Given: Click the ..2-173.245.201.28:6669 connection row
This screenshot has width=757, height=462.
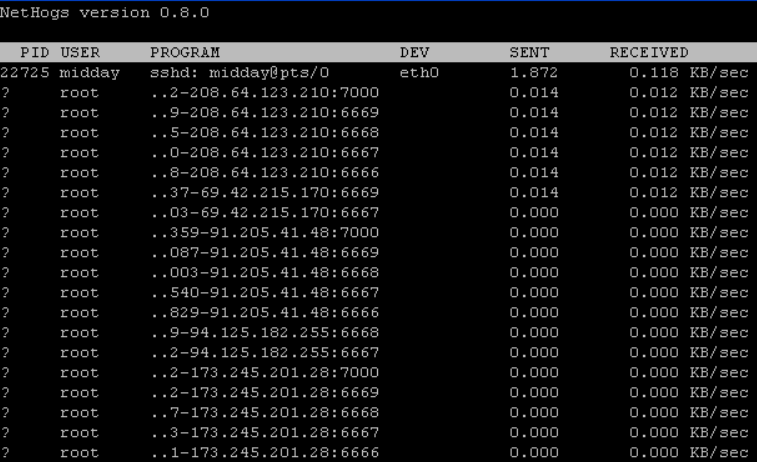Looking at the screenshot, I should click(x=375, y=392).
